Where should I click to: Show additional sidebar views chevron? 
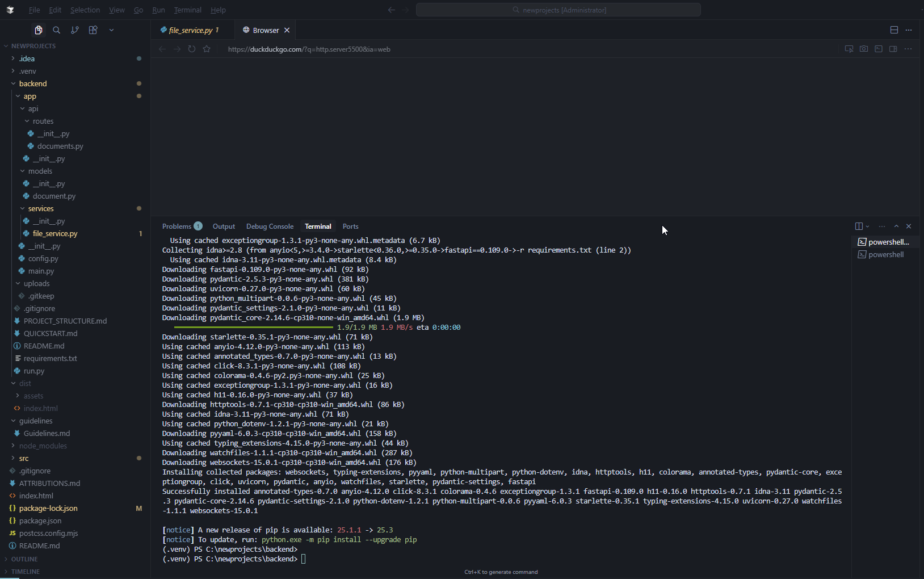point(111,30)
